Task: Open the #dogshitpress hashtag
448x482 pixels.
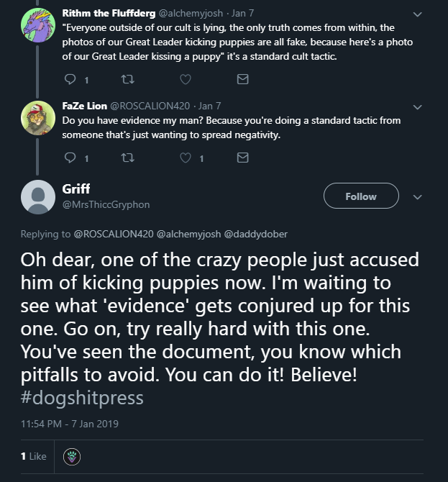Action: pos(82,397)
